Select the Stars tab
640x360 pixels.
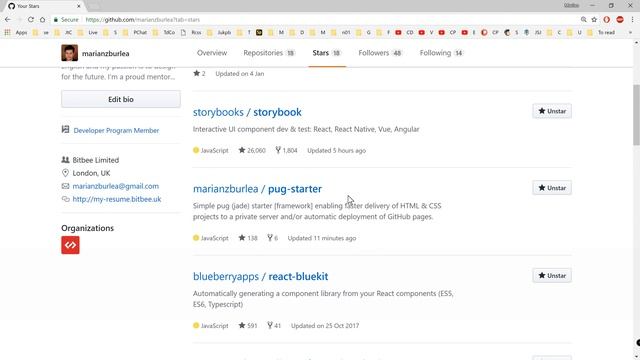327,53
